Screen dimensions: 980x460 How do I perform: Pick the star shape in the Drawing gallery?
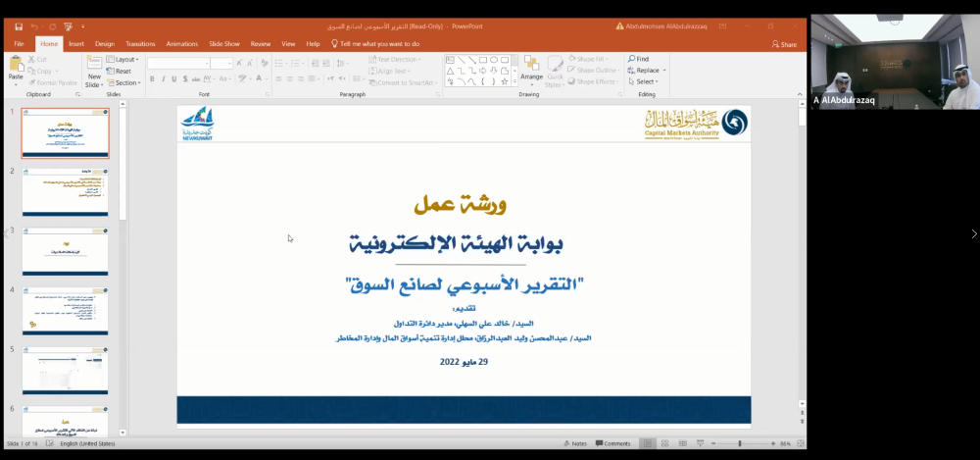coord(505,81)
